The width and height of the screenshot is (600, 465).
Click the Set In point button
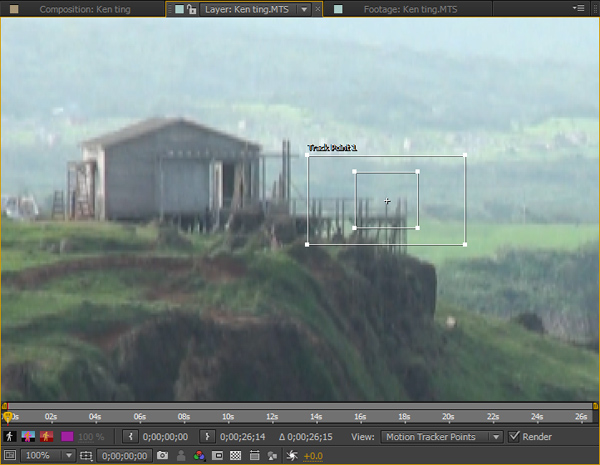(x=131, y=437)
